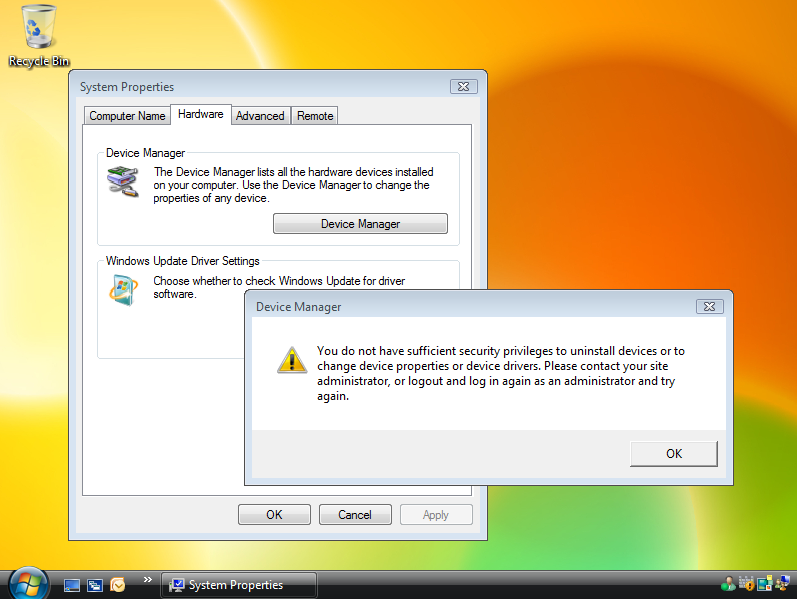
Task: Switch to the Remote tab
Action: [315, 116]
